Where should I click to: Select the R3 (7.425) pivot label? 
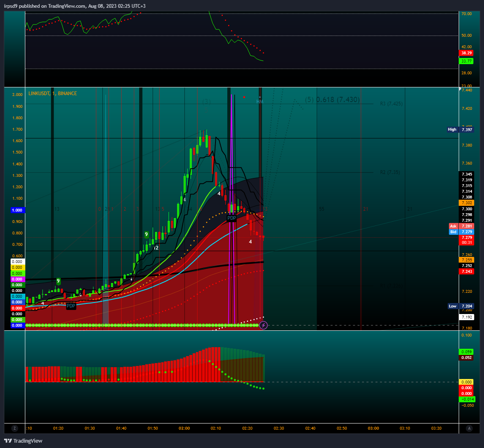(x=391, y=104)
